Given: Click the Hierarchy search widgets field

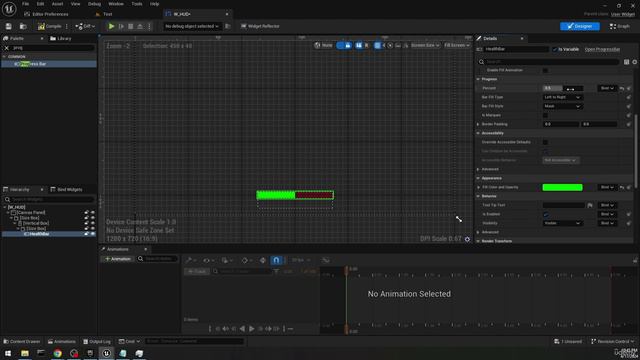Looking at the screenshot, I should [49, 199].
